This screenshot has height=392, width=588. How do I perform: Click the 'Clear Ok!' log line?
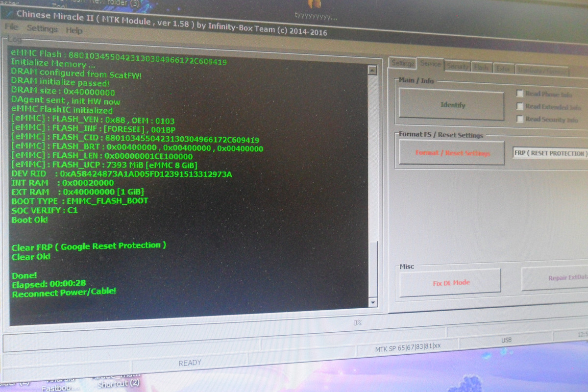click(30, 257)
